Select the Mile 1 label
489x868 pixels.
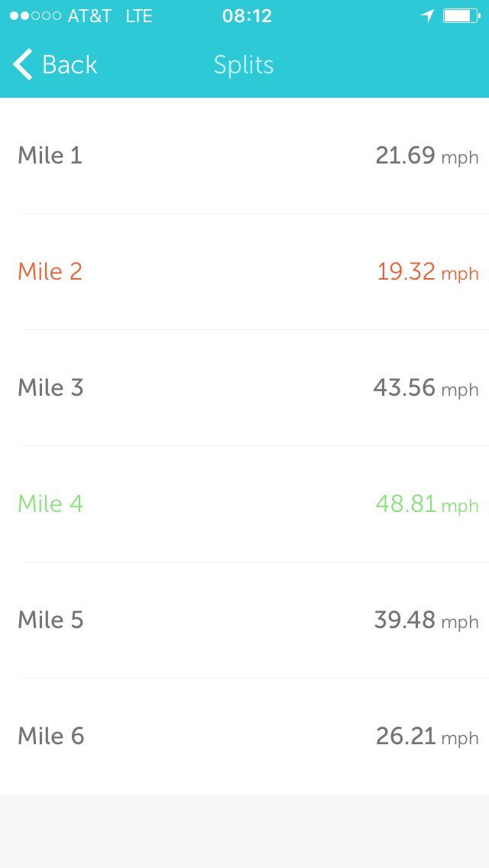[x=50, y=156]
